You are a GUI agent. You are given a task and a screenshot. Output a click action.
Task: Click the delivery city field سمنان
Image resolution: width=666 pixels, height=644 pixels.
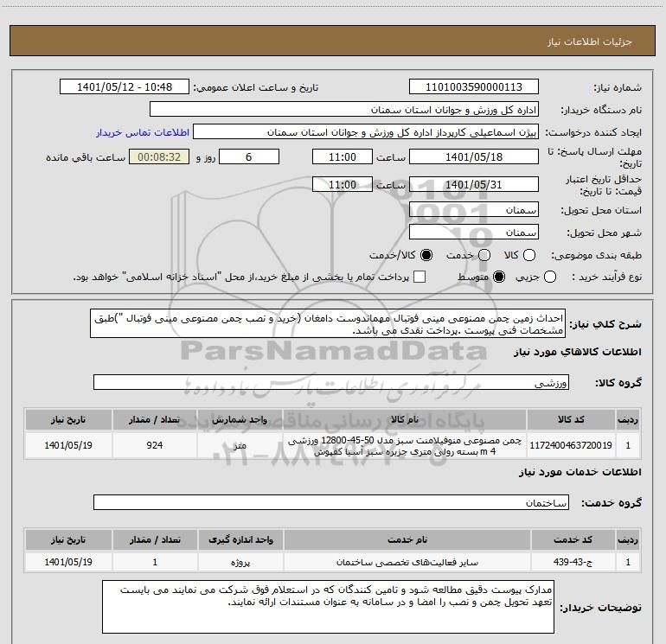coord(474,233)
